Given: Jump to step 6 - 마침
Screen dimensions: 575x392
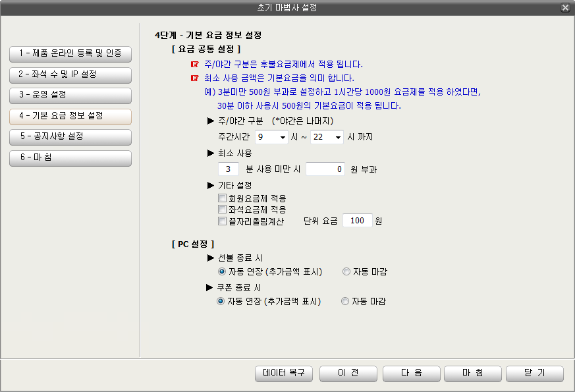Looking at the screenshot, I should coord(70,157).
